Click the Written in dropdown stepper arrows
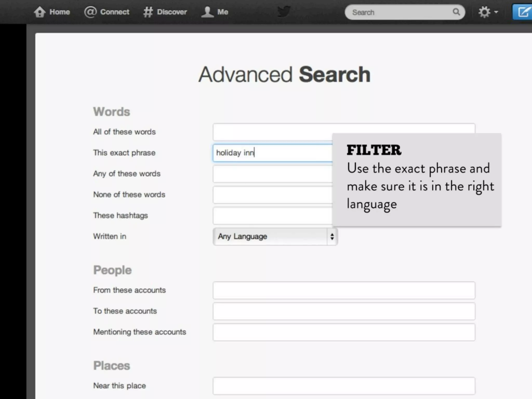532x399 pixels. [x=332, y=236]
